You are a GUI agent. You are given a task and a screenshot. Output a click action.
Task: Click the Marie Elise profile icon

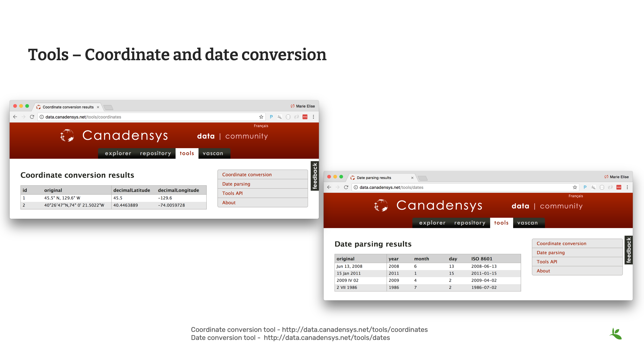pyautogui.click(x=292, y=106)
